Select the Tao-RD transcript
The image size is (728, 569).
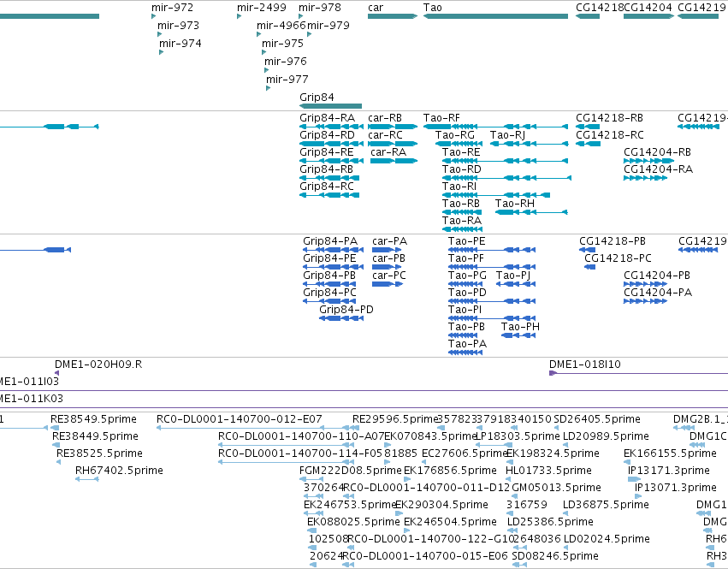pyautogui.click(x=506, y=178)
